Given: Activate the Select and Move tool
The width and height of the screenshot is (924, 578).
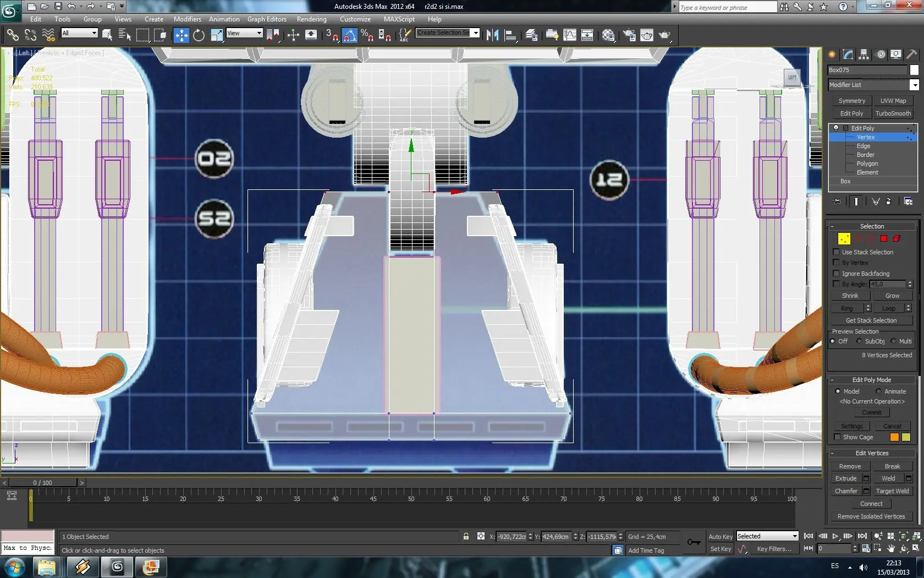Looking at the screenshot, I should coord(181,35).
